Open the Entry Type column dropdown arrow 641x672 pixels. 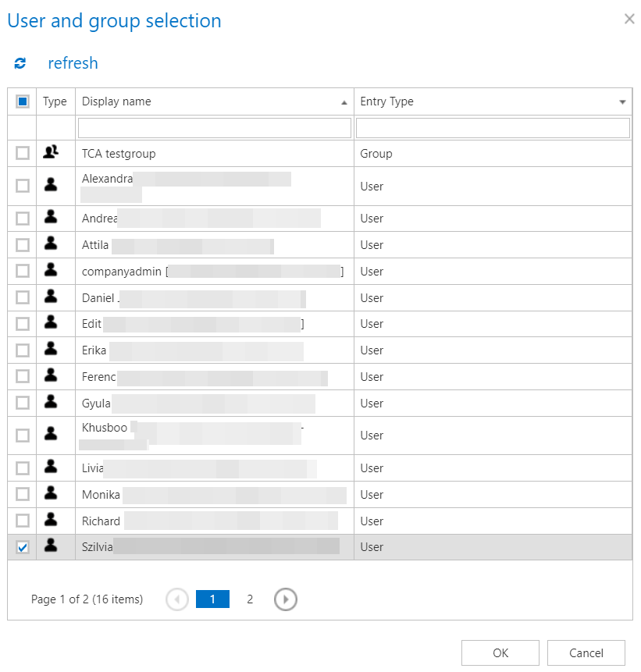[x=622, y=102]
